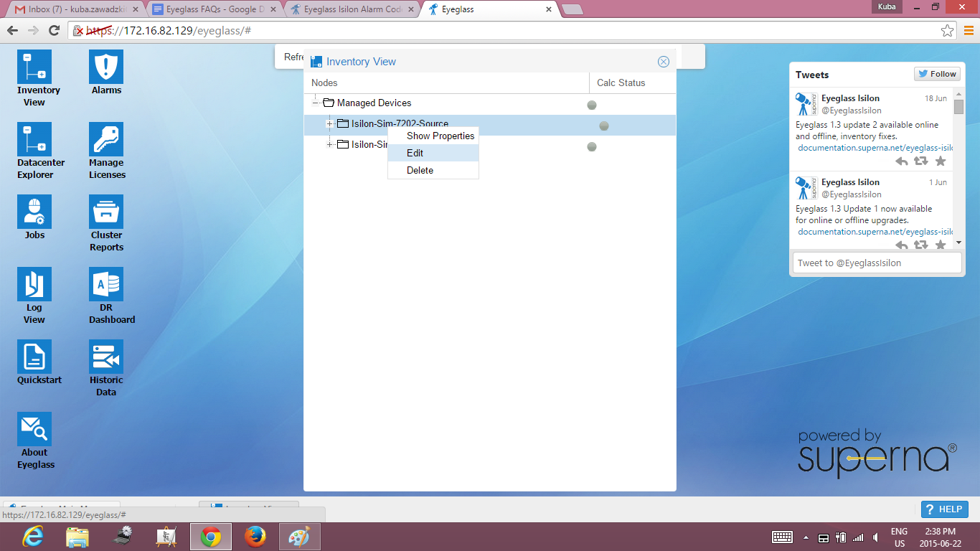980x551 pixels.
Task: Open Historic Data
Action: [106, 357]
